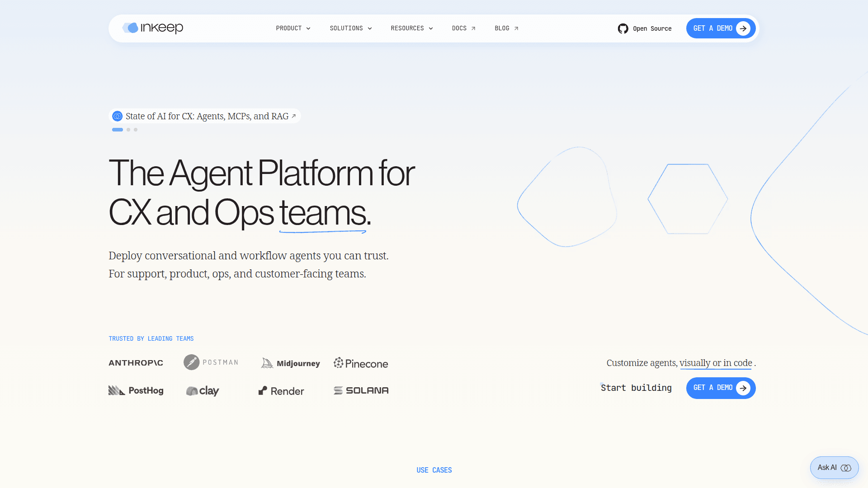The image size is (868, 488).
Task: Click Get a Demo in the navbar
Action: [721, 28]
